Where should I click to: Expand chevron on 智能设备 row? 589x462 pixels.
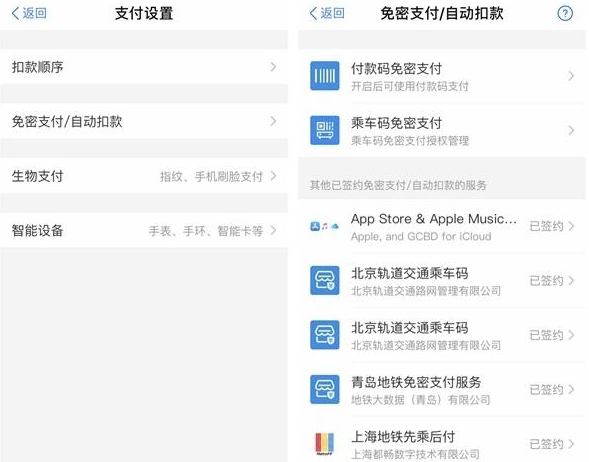click(x=273, y=230)
